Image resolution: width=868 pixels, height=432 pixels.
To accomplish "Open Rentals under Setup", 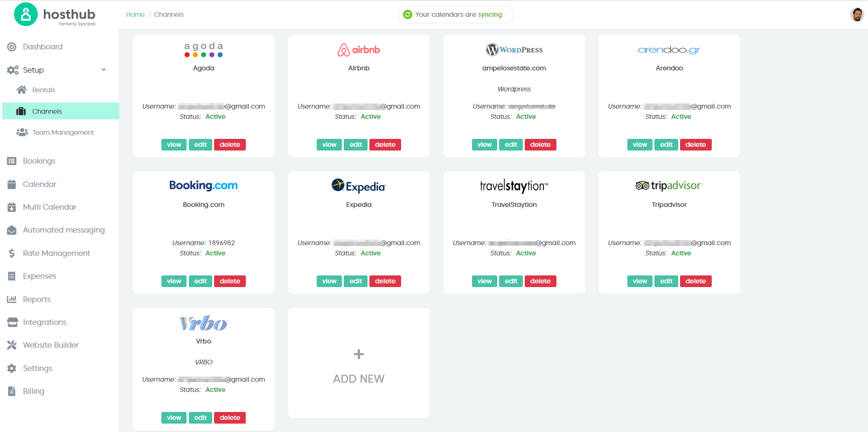I will click(44, 90).
